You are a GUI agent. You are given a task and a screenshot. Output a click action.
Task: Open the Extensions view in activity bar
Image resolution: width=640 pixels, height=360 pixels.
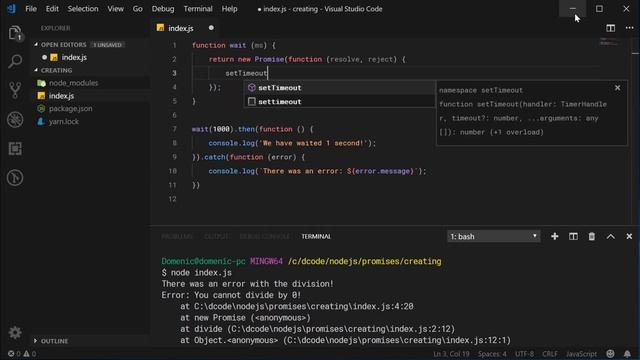coord(15,149)
